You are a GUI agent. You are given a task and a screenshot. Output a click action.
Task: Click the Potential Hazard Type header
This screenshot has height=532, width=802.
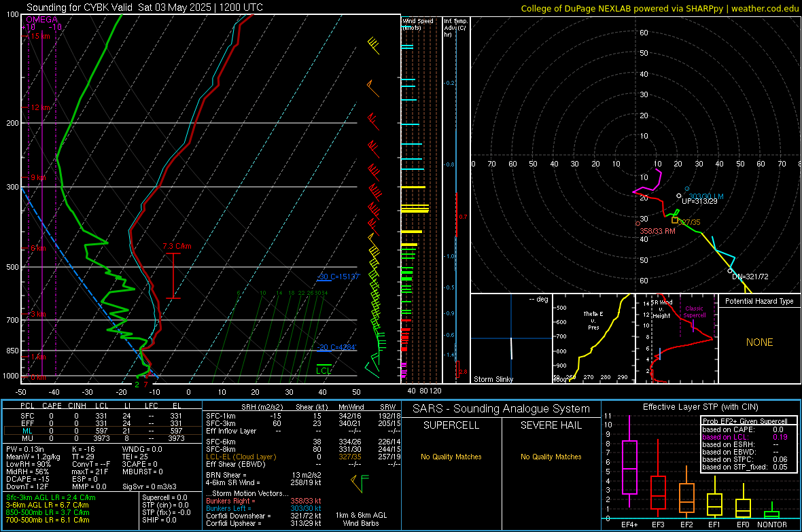tap(759, 301)
